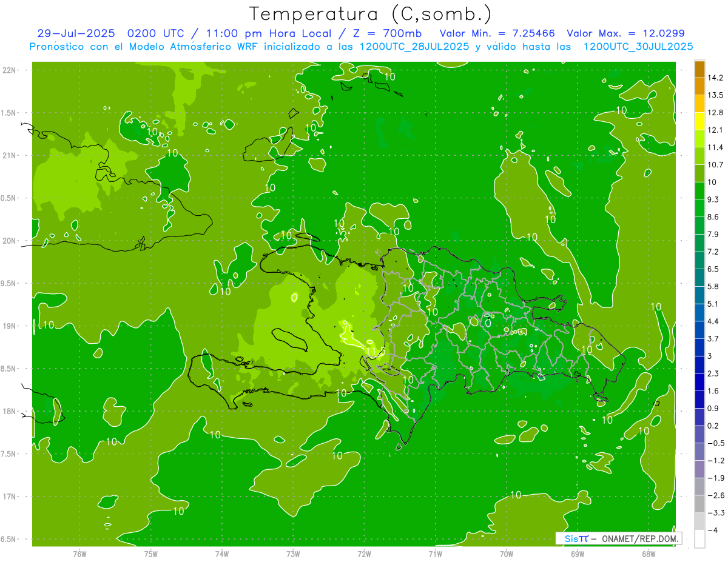Click the "14.2" colorbar value
This screenshot has height=562, width=728.
715,78
